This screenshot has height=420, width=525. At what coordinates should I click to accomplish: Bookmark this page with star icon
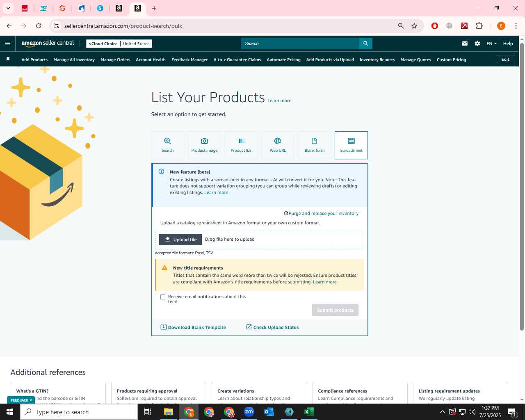(x=414, y=26)
